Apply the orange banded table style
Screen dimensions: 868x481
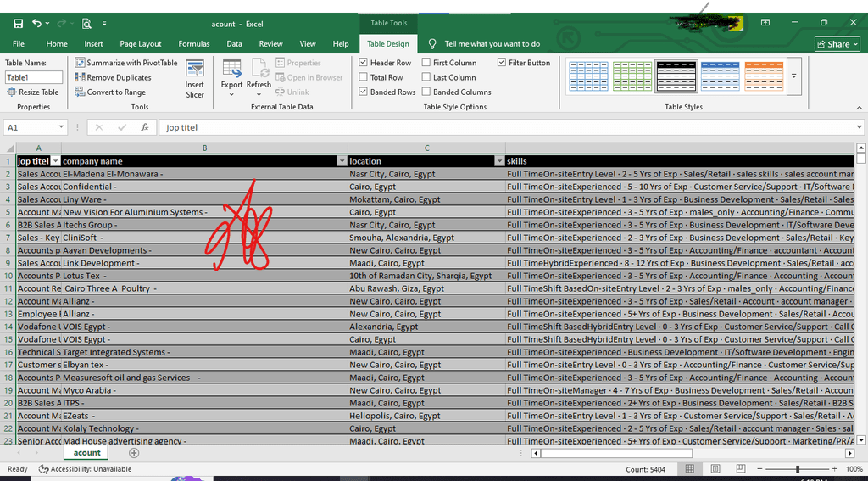coord(764,76)
